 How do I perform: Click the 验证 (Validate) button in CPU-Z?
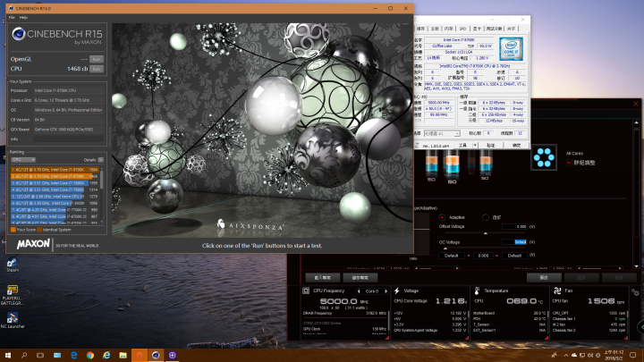coord(491,146)
